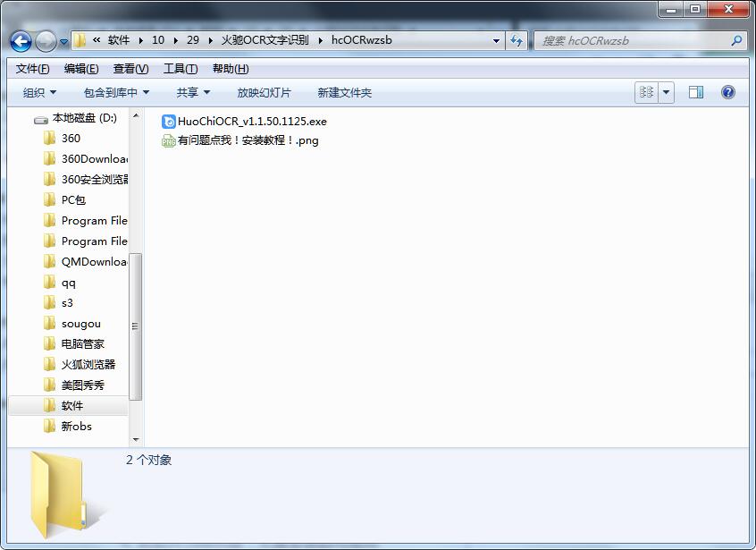Click hcOCRwzsb in the breadcrumb path
This screenshot has height=550, width=756.
362,40
